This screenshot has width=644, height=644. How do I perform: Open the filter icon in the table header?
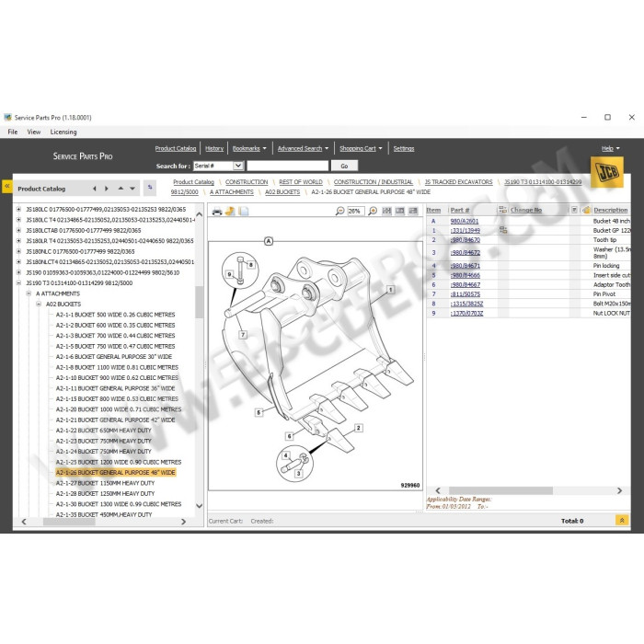574,210
